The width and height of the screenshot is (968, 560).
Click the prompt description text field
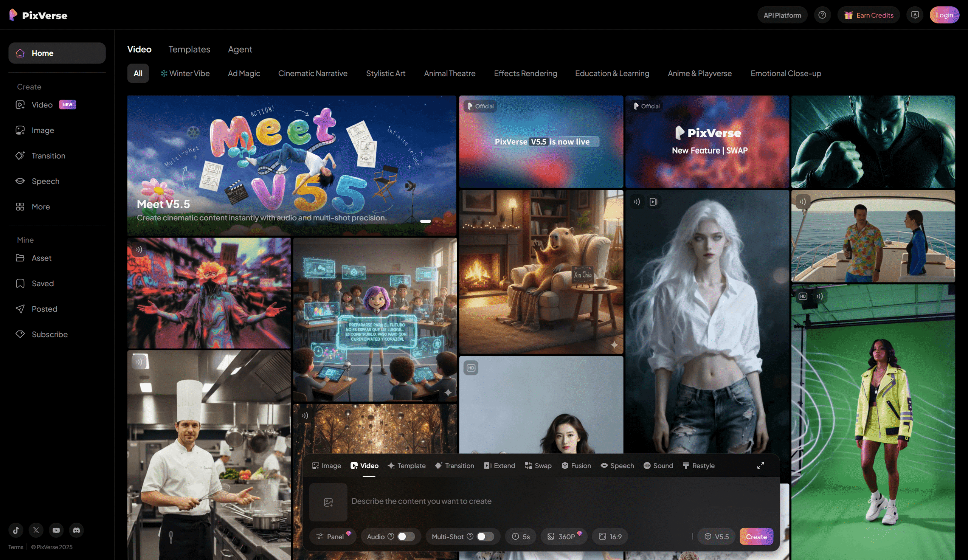[561, 501]
